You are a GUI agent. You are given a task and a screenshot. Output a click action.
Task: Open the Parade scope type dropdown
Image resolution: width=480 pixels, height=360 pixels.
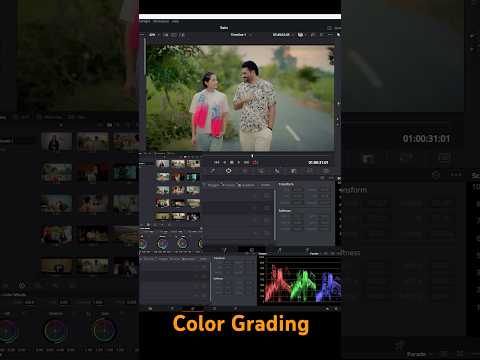coord(315,254)
